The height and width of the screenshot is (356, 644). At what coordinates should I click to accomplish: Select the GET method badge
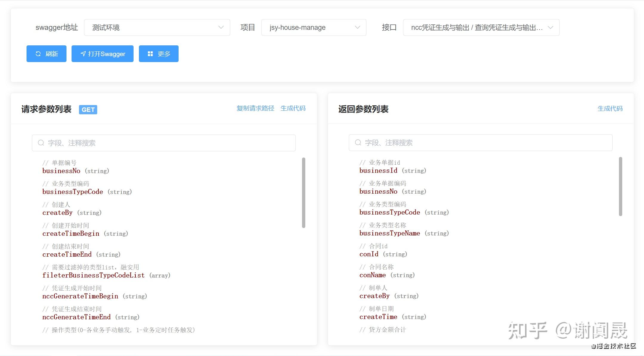click(88, 110)
